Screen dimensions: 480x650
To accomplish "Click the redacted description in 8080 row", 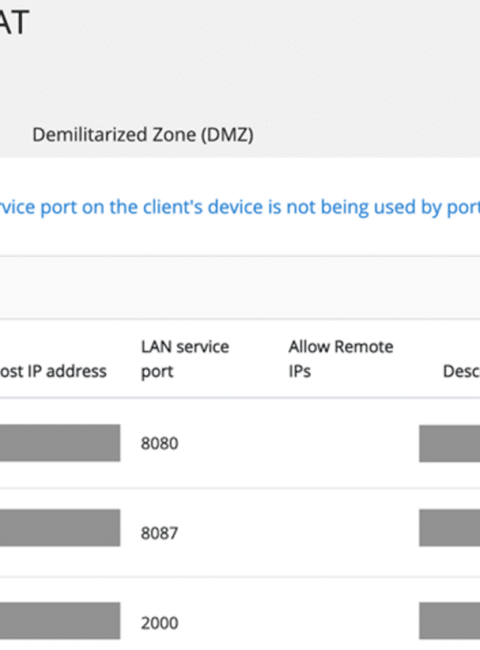I will click(x=449, y=443).
